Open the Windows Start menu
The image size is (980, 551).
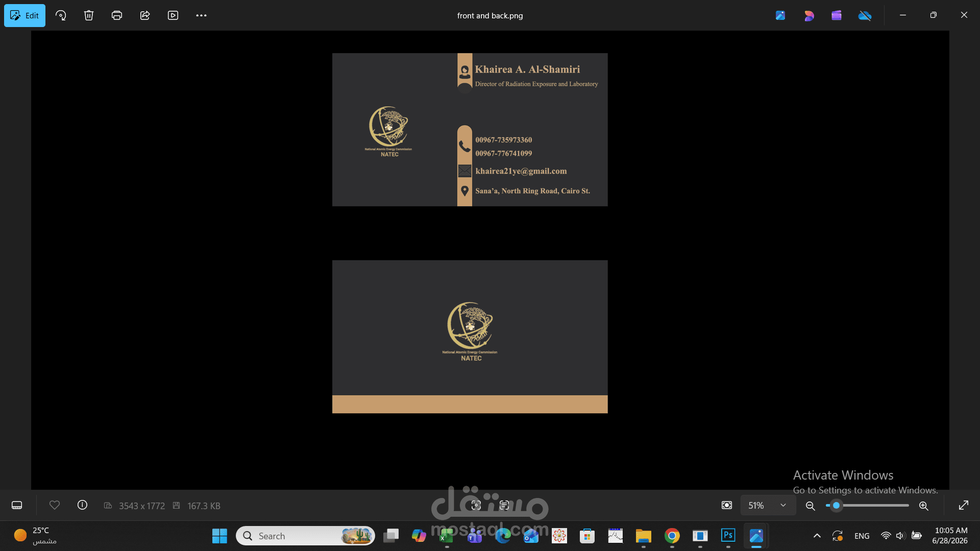coord(219,536)
